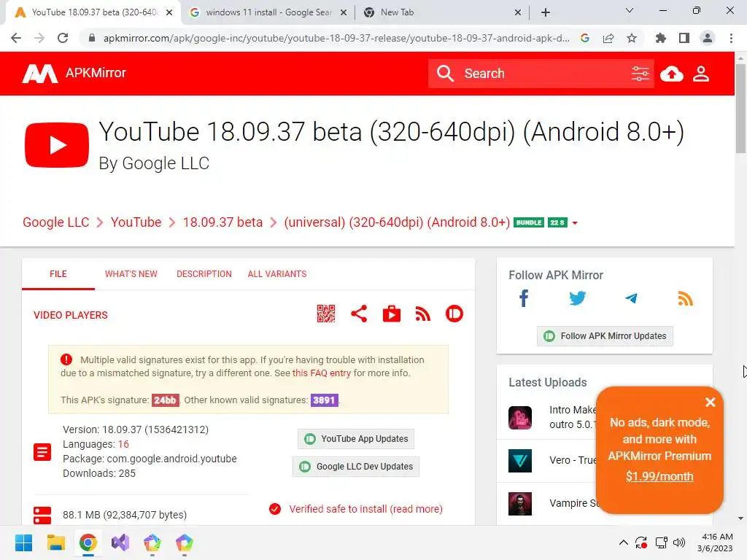The width and height of the screenshot is (747, 560).
Task: Open Verified safe to install link
Action: click(365, 509)
